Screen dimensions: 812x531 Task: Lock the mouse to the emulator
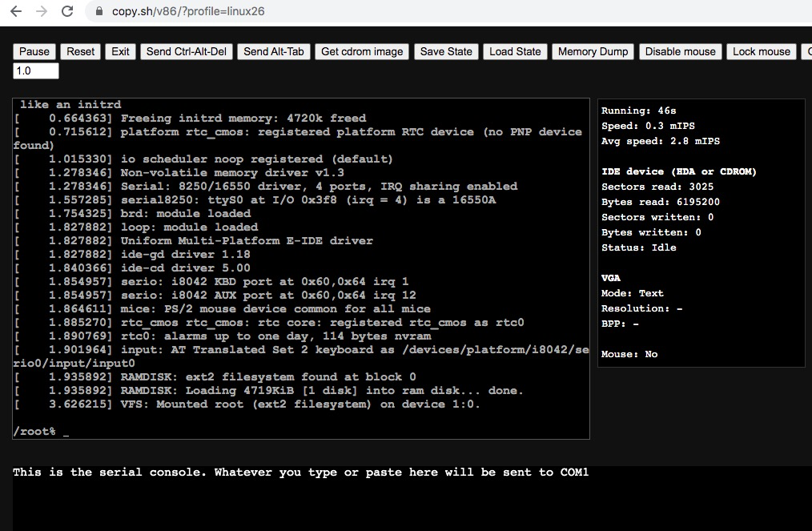point(761,50)
